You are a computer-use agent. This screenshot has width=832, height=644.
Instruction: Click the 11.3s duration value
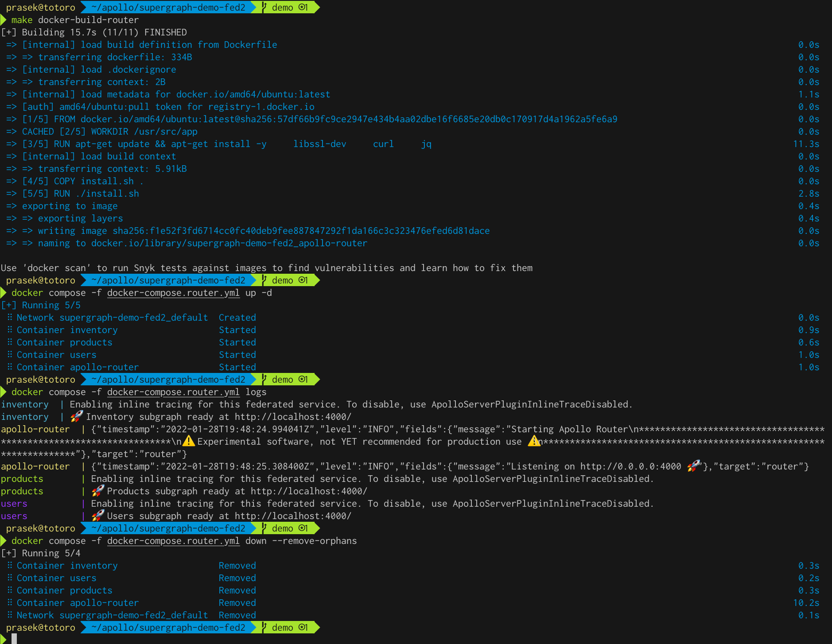[x=806, y=144]
